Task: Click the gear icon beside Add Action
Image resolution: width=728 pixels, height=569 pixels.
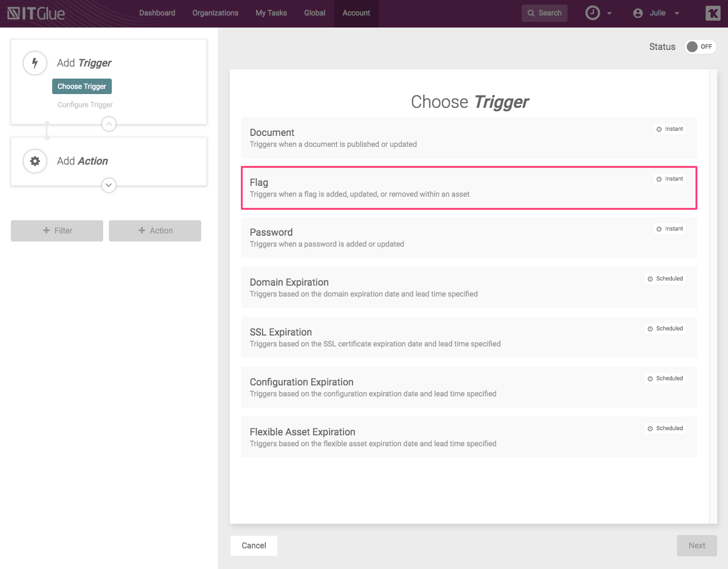Action: pyautogui.click(x=35, y=161)
